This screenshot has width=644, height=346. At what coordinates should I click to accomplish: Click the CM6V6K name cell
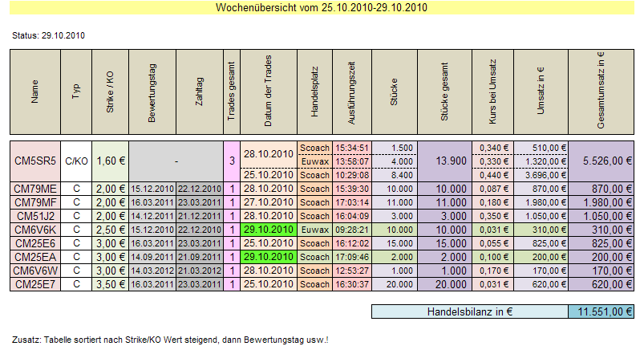click(35, 230)
